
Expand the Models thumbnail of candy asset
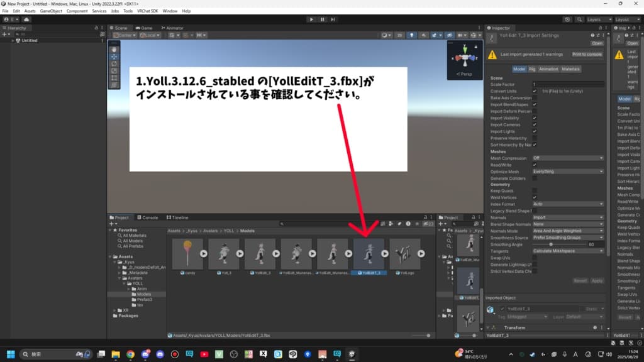[204, 254]
